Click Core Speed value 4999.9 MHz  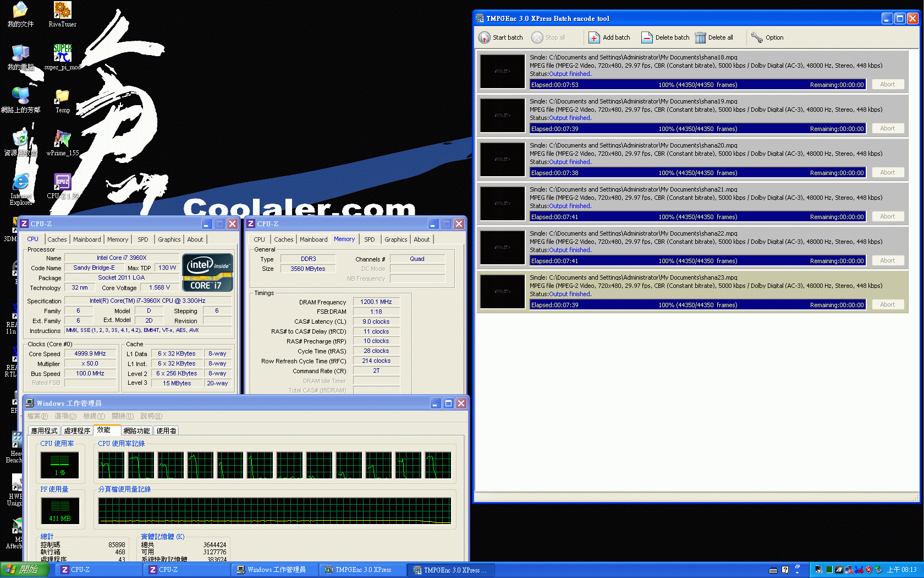pyautogui.click(x=90, y=354)
